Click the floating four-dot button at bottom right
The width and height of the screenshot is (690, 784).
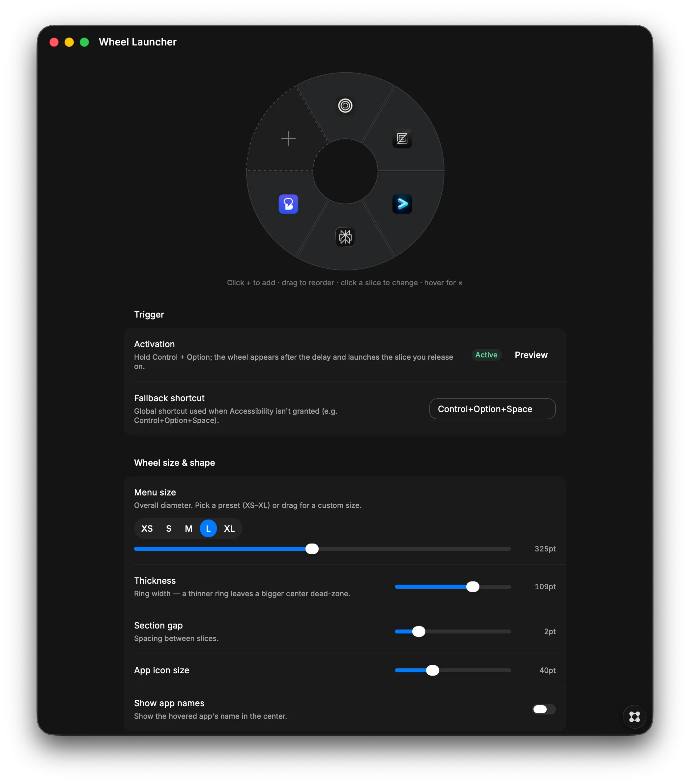634,716
